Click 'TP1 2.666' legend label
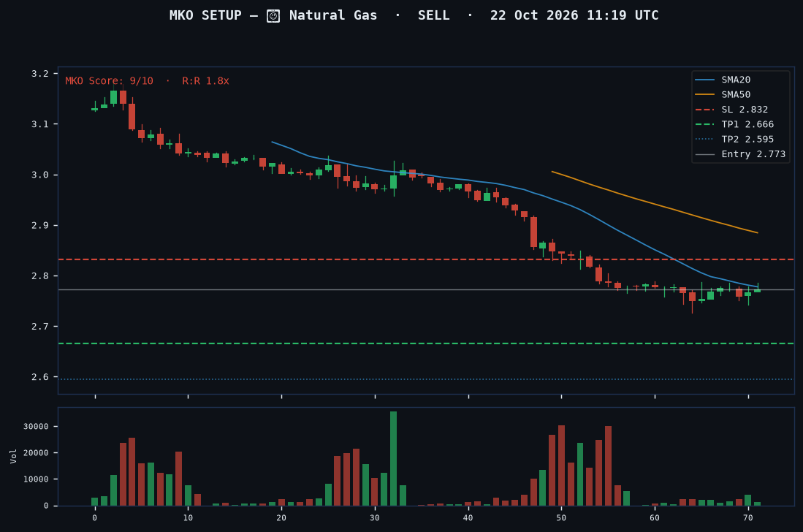803x532 pixels. pos(747,124)
